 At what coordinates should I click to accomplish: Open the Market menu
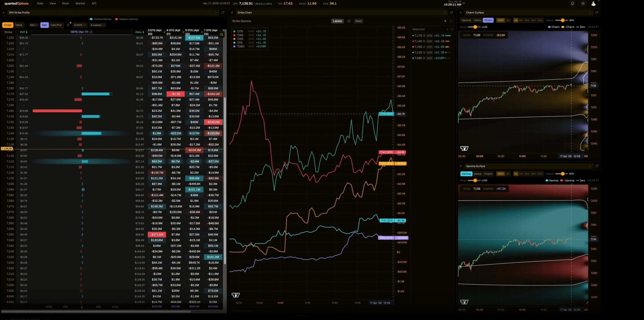coord(80,4)
